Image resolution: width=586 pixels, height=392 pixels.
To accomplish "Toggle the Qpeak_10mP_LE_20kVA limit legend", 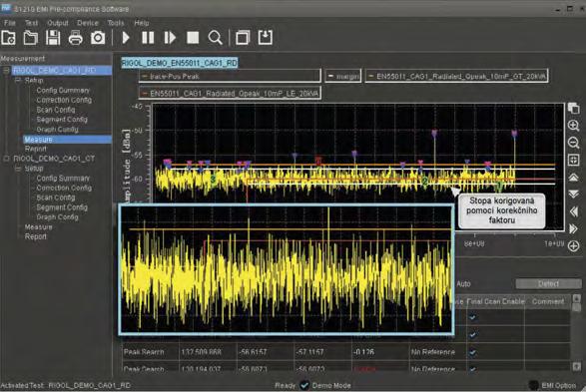I will click(230, 93).
